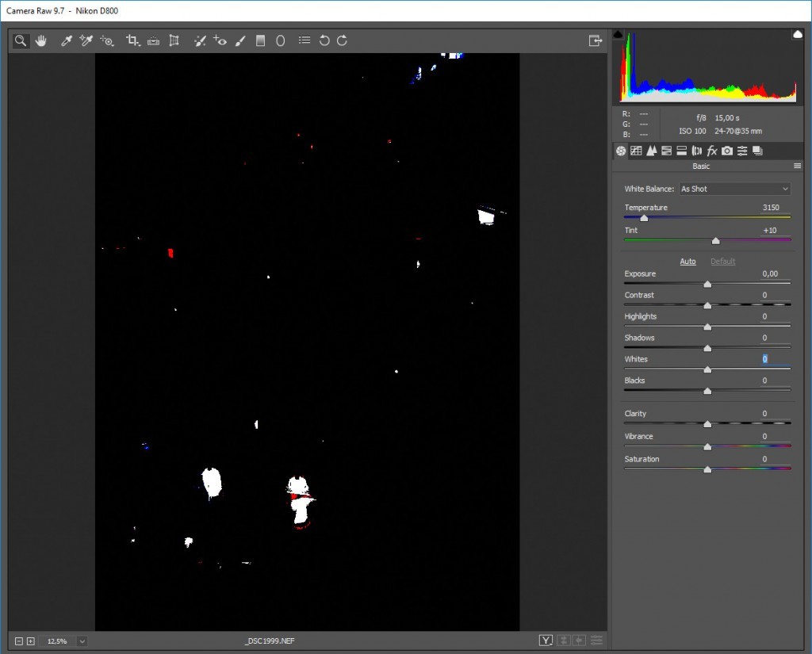The height and width of the screenshot is (654, 812).
Task: Select the Hand tool
Action: pos(40,40)
